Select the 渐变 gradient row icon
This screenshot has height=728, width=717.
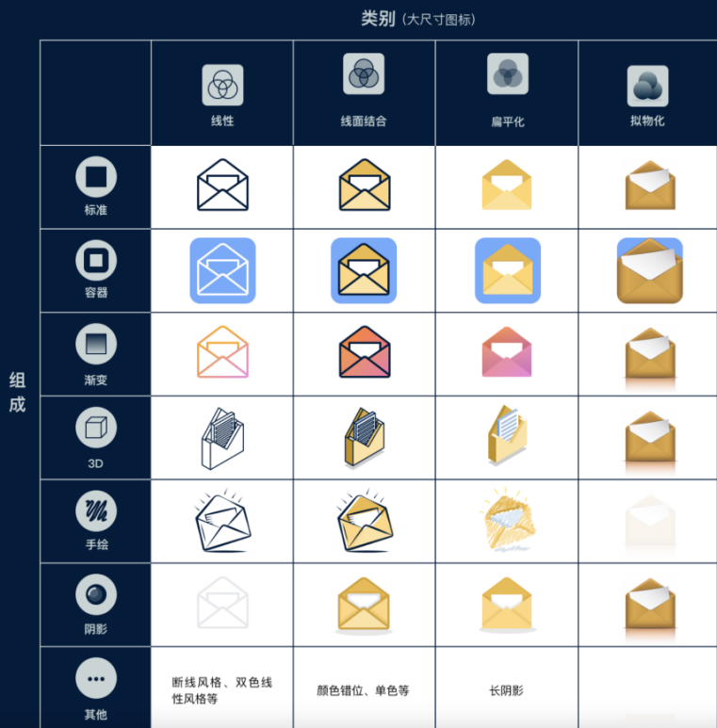click(96, 344)
